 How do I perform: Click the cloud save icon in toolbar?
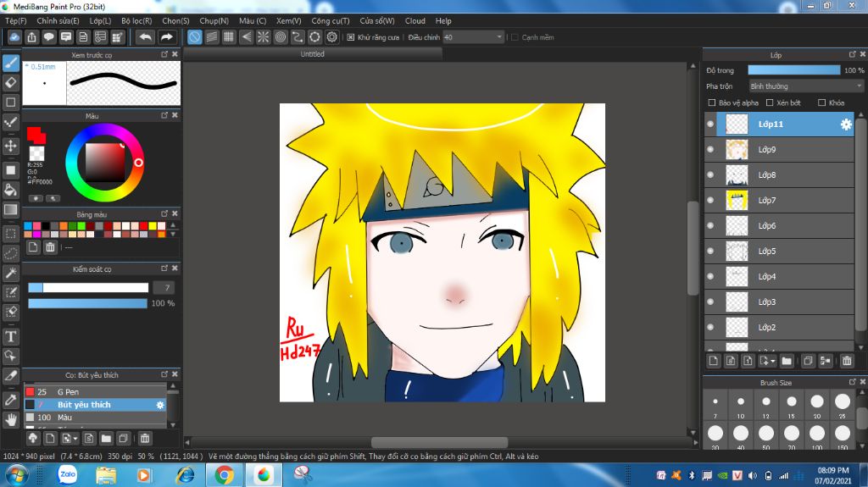pyautogui.click(x=14, y=37)
